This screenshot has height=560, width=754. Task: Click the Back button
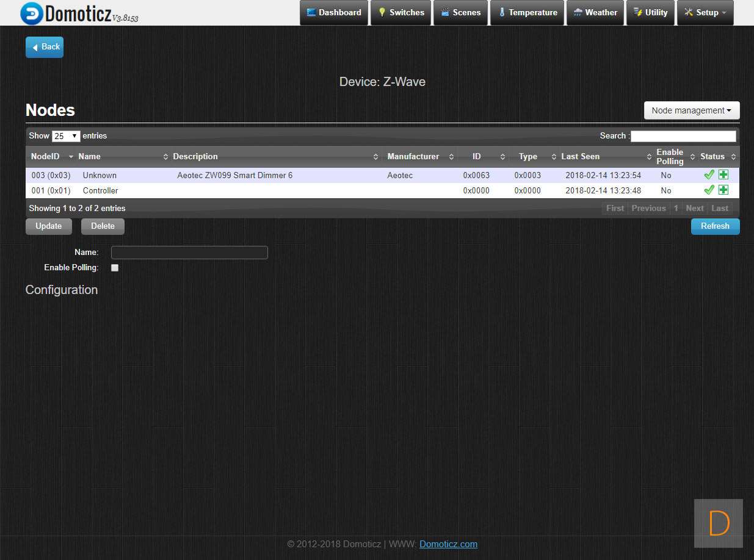(45, 47)
